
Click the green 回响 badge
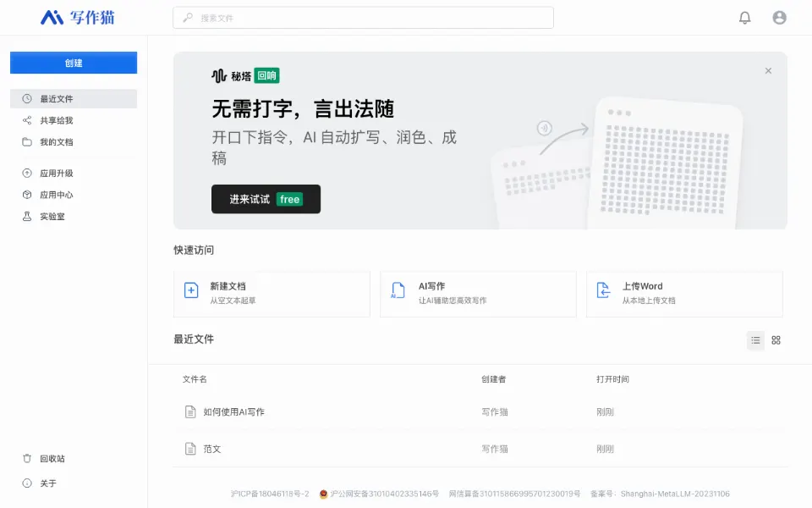point(266,75)
